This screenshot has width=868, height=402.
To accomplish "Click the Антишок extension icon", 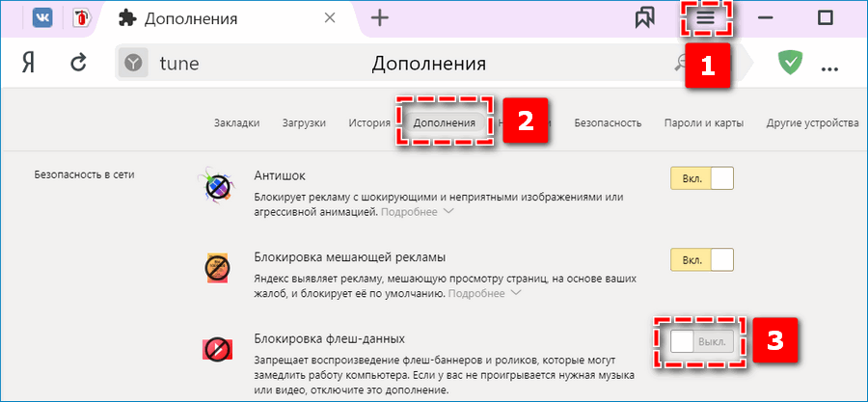I will pyautogui.click(x=217, y=185).
